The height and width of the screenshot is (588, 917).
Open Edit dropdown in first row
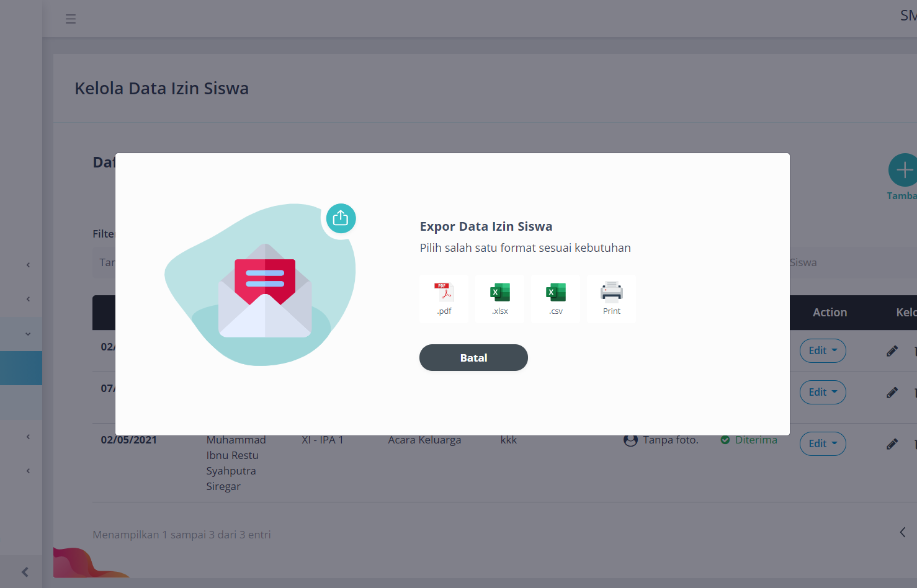click(822, 351)
